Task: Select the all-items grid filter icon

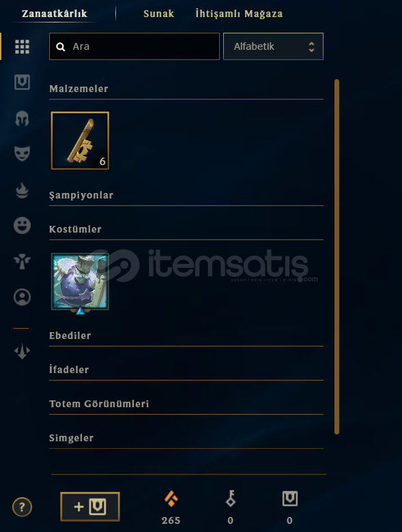Action: pyautogui.click(x=22, y=47)
